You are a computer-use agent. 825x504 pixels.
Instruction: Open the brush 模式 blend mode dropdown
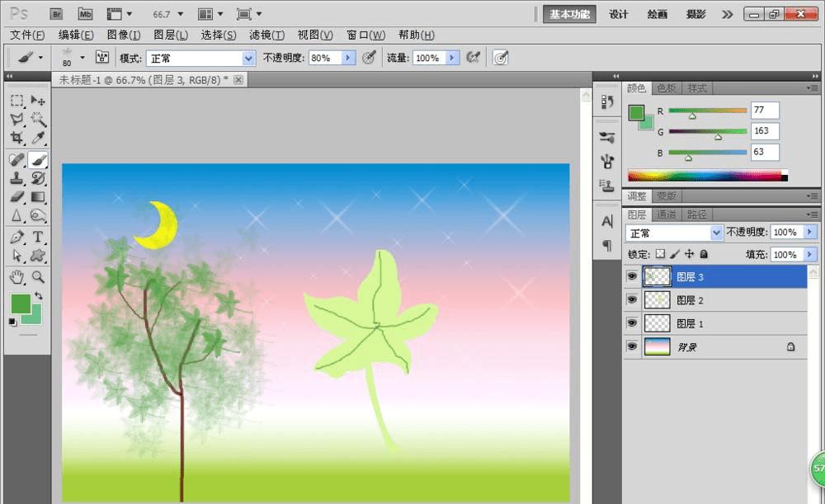(248, 59)
